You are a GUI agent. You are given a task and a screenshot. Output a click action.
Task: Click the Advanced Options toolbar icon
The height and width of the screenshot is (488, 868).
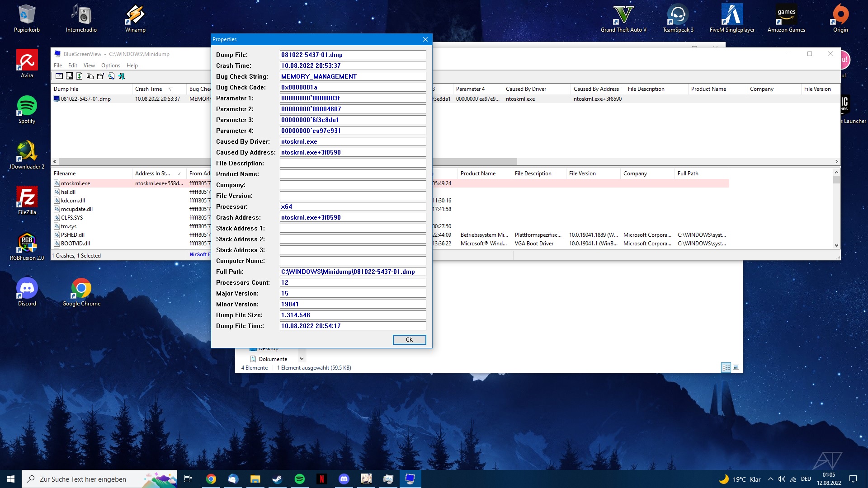[x=59, y=76]
